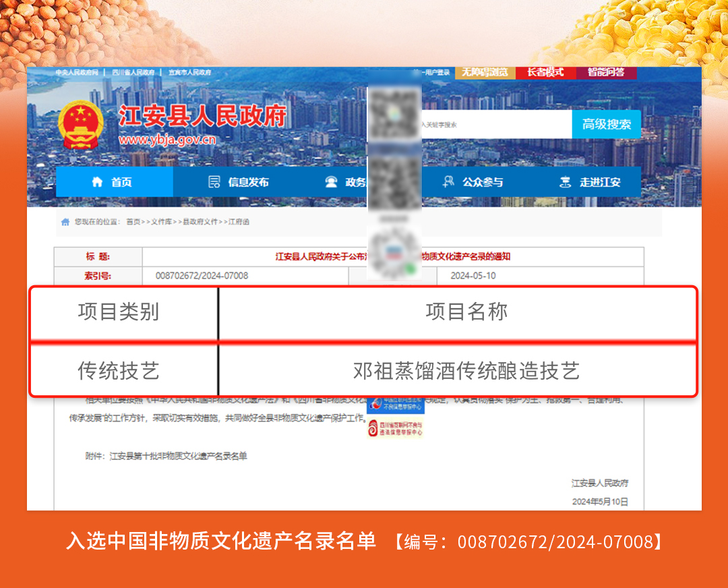
Task: Click the national emblem logo
Action: click(x=81, y=125)
